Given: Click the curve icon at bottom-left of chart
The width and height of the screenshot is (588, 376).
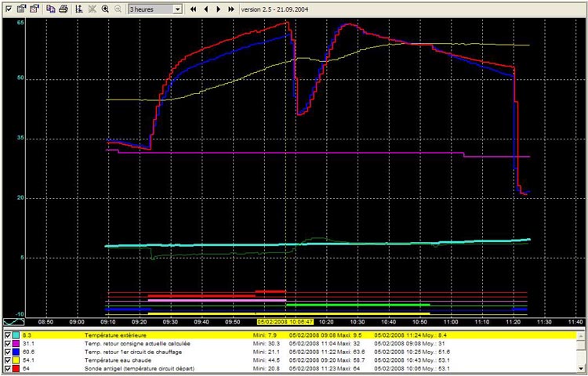Looking at the screenshot, I should [x=14, y=321].
